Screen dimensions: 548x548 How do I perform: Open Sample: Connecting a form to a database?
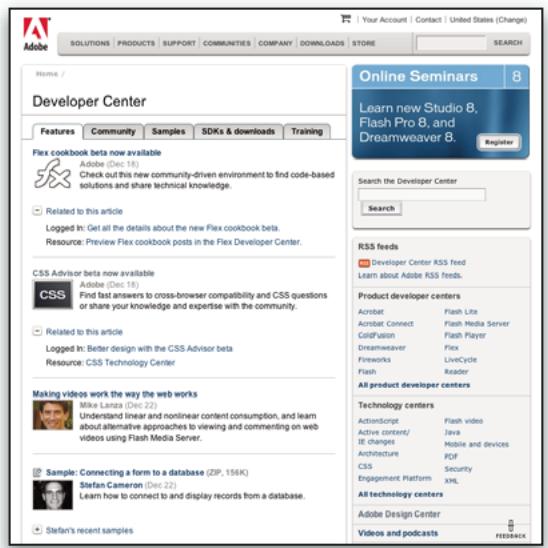125,473
